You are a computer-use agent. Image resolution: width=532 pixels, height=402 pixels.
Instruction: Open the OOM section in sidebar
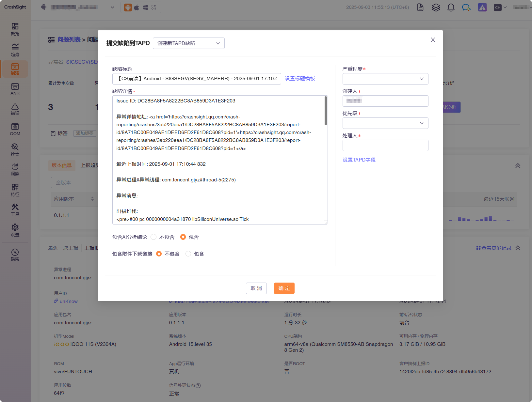tap(15, 129)
